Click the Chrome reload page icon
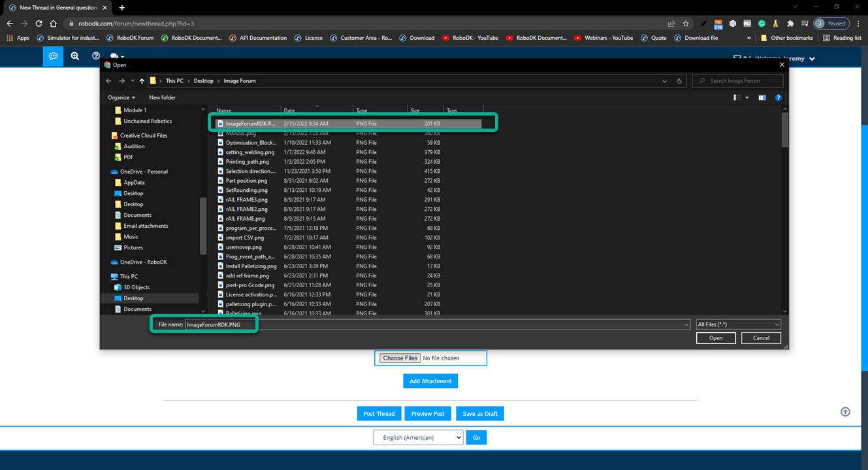868x470 pixels. click(x=39, y=23)
